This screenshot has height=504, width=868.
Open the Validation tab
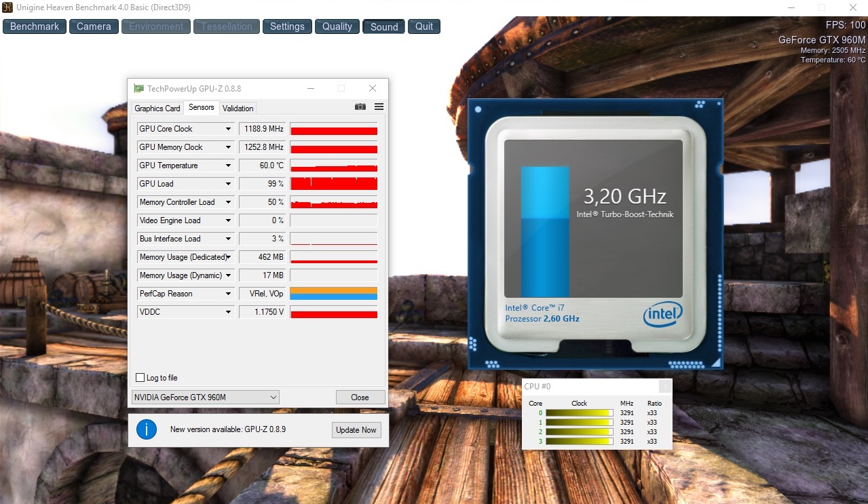(238, 109)
